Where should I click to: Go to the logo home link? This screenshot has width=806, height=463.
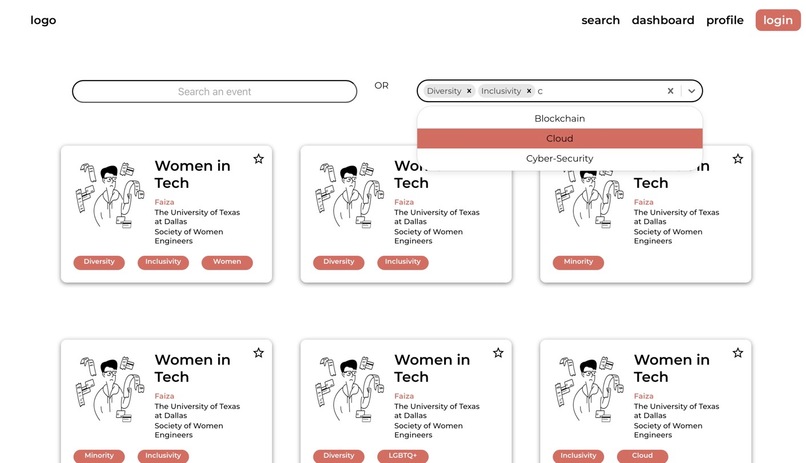click(x=43, y=20)
